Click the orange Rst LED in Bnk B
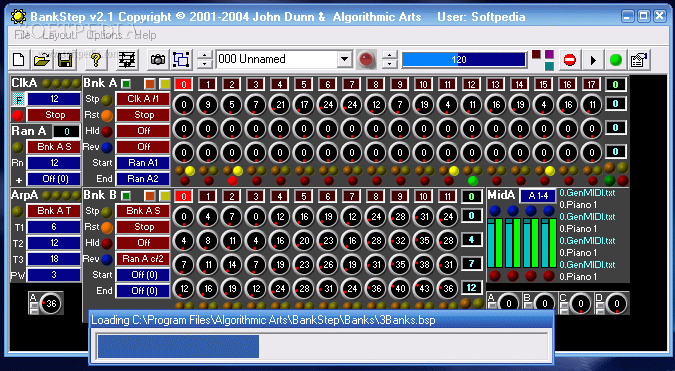This screenshot has height=371, width=675. click(x=107, y=227)
